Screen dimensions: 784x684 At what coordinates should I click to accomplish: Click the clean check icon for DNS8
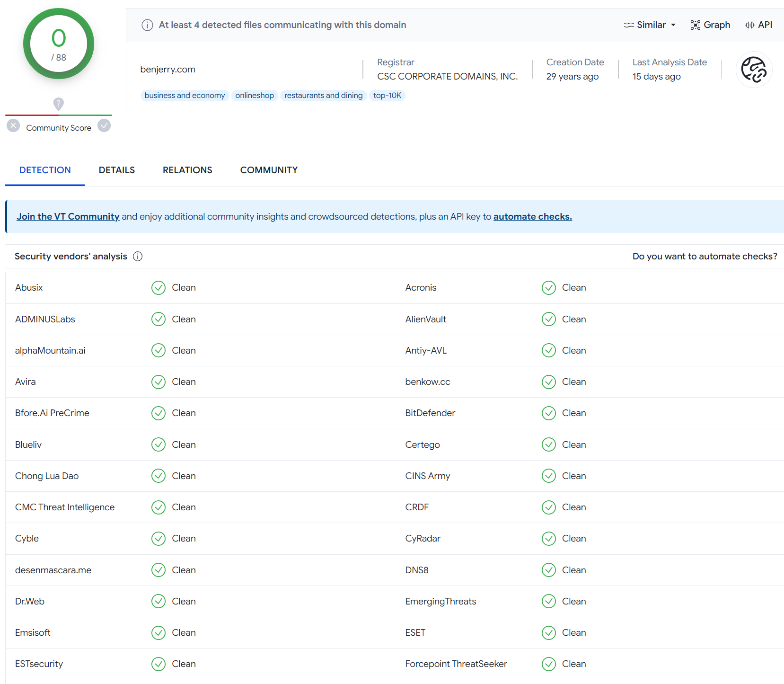coord(549,570)
